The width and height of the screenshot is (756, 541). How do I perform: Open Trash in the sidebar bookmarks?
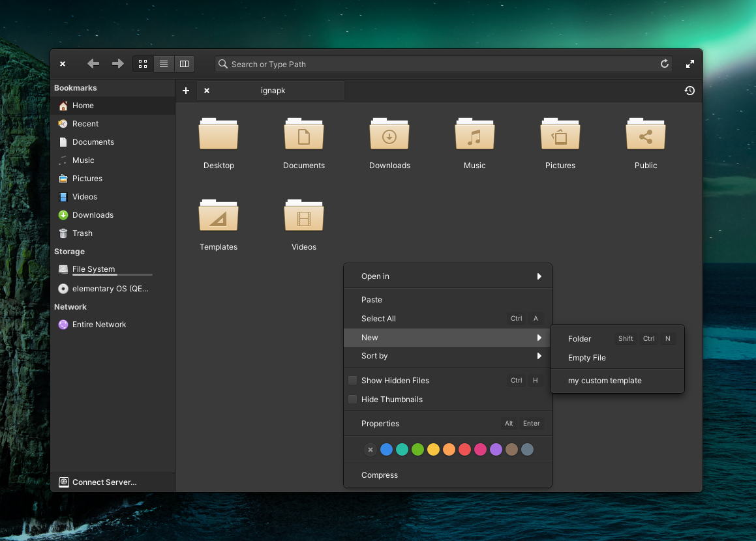point(82,233)
